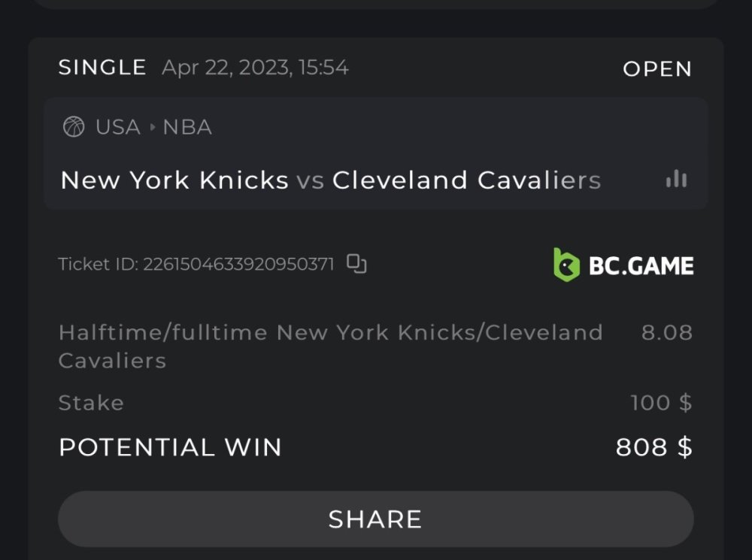Click the arrow between USA and NBA
Screen dimensions: 752x560
pos(153,127)
